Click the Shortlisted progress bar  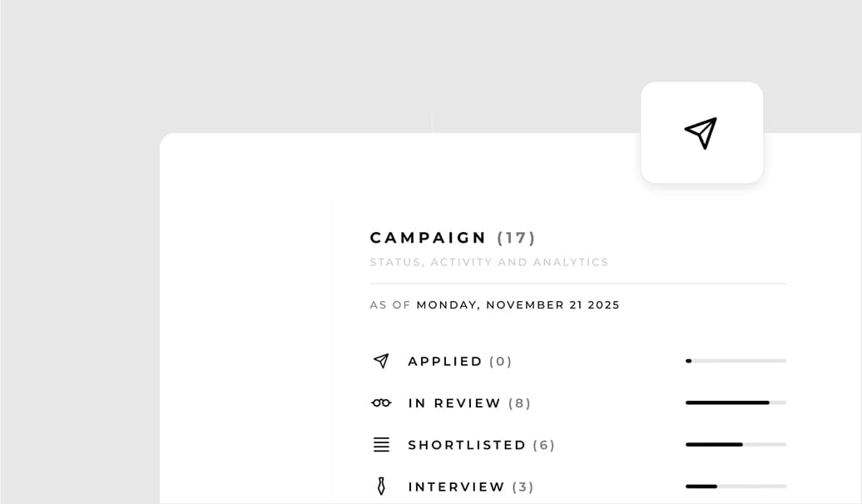point(736,444)
